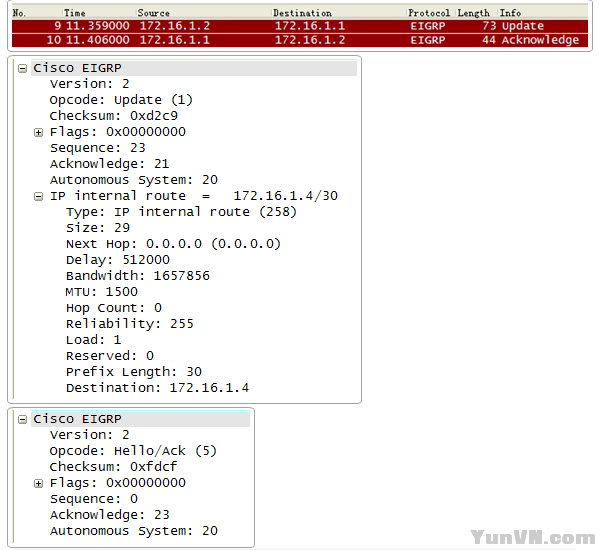Select 'Reserved: 0' line

pos(110,356)
